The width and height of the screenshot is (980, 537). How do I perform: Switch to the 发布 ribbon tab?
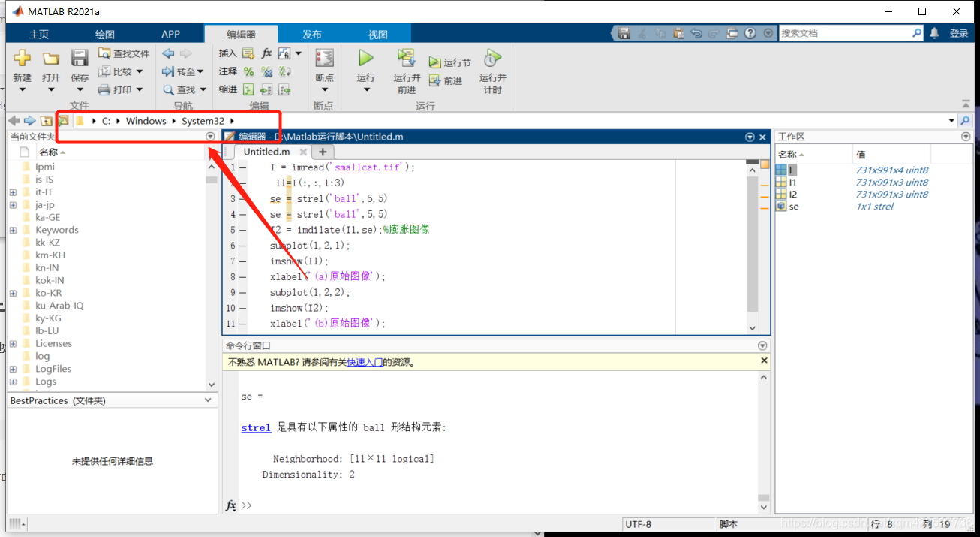coord(312,33)
